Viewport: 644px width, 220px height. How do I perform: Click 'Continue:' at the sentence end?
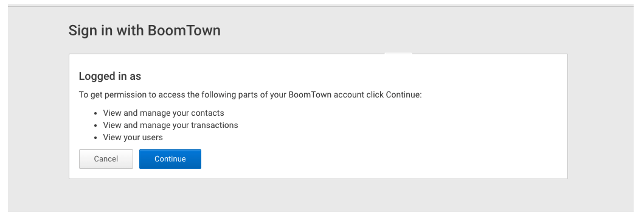point(404,94)
